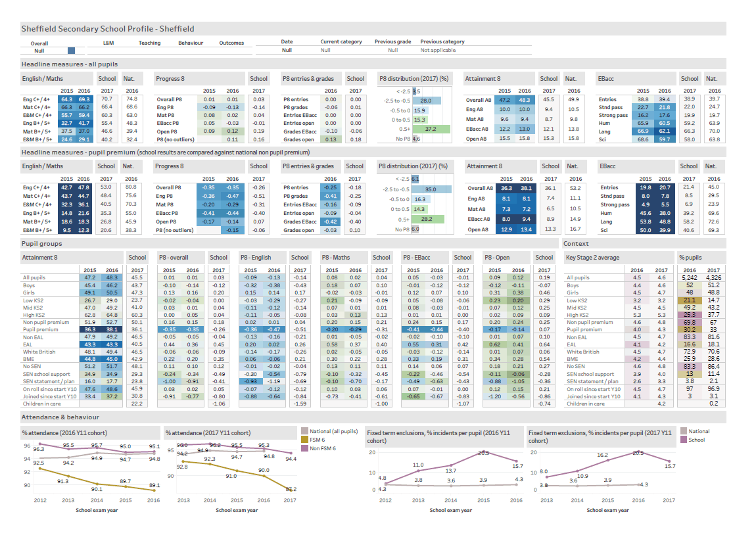Click the 28.0 bar in all-pupils P8 distribution
The image size is (756, 535).
pyautogui.click(x=427, y=101)
